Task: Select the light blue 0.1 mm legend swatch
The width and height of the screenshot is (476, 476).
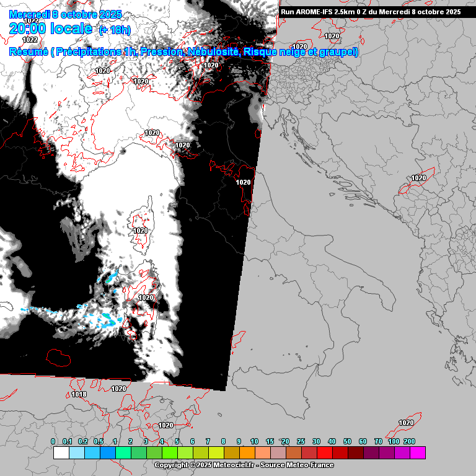Action: click(76, 453)
